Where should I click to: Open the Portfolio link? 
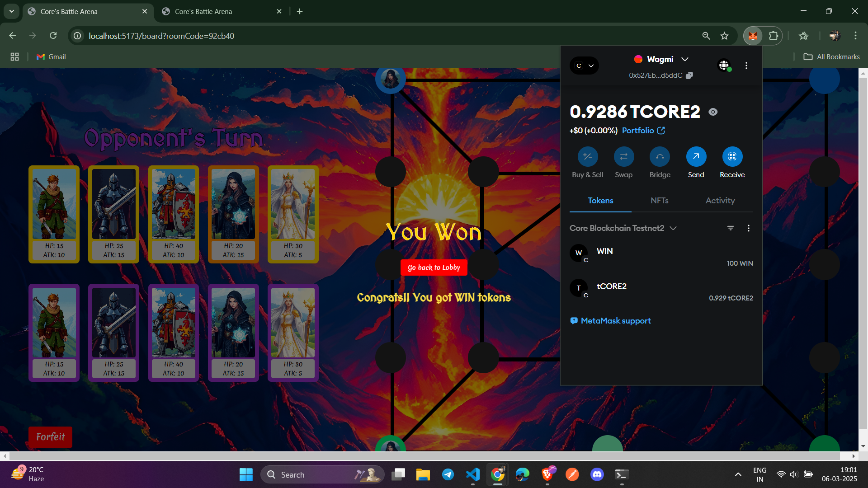click(x=643, y=131)
